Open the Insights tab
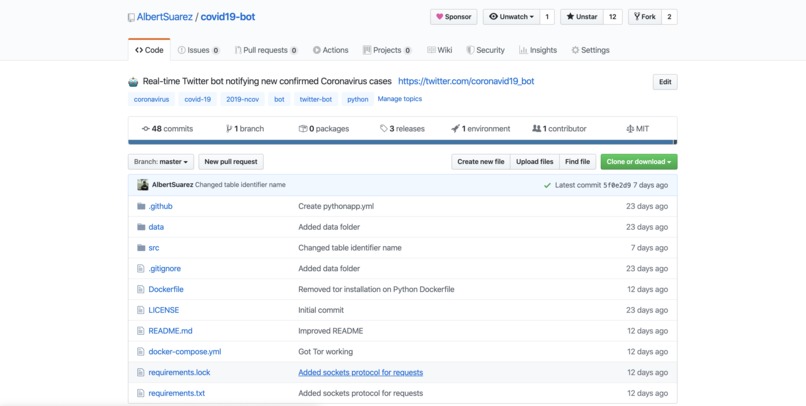This screenshot has width=806, height=406. 538,50
